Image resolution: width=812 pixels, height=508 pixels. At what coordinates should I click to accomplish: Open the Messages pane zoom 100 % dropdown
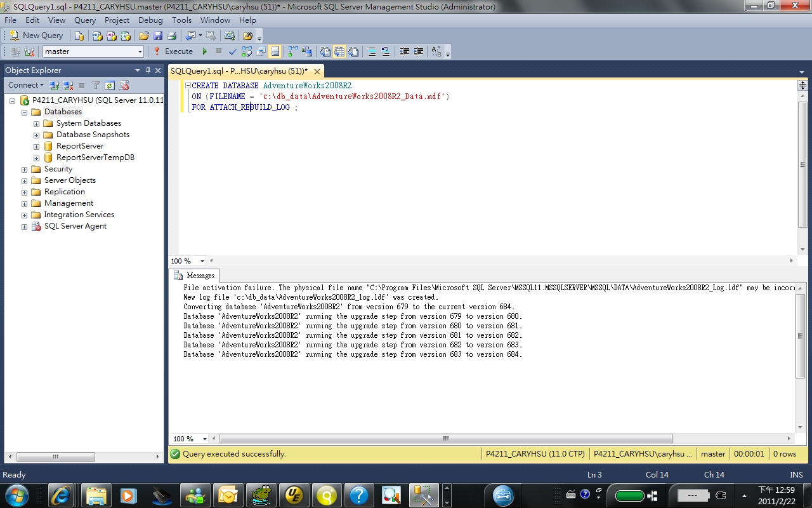(204, 439)
